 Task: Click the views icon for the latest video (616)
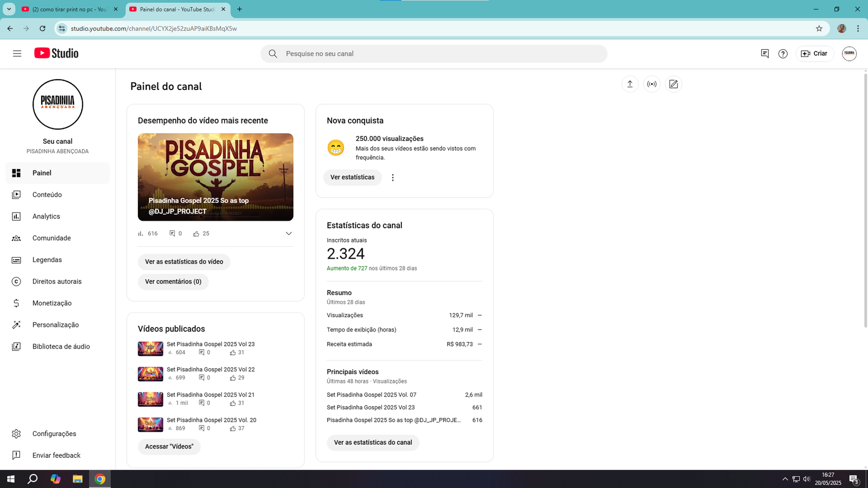tap(141, 234)
